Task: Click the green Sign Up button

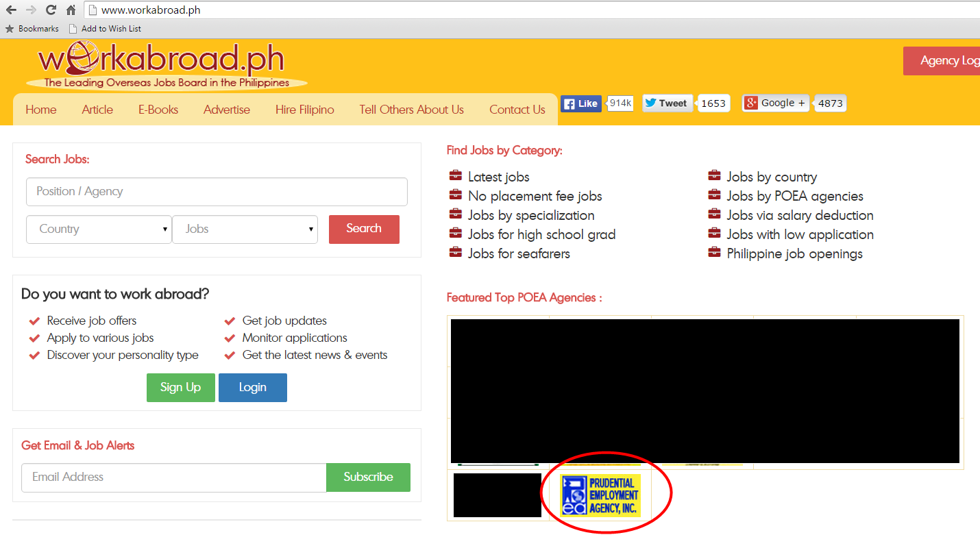Action: tap(181, 388)
